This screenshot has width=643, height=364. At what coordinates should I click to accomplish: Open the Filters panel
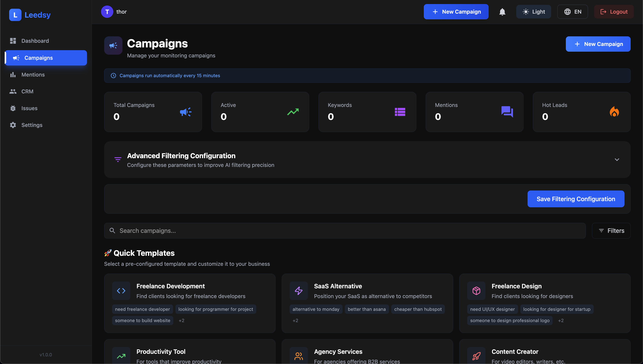[611, 230]
